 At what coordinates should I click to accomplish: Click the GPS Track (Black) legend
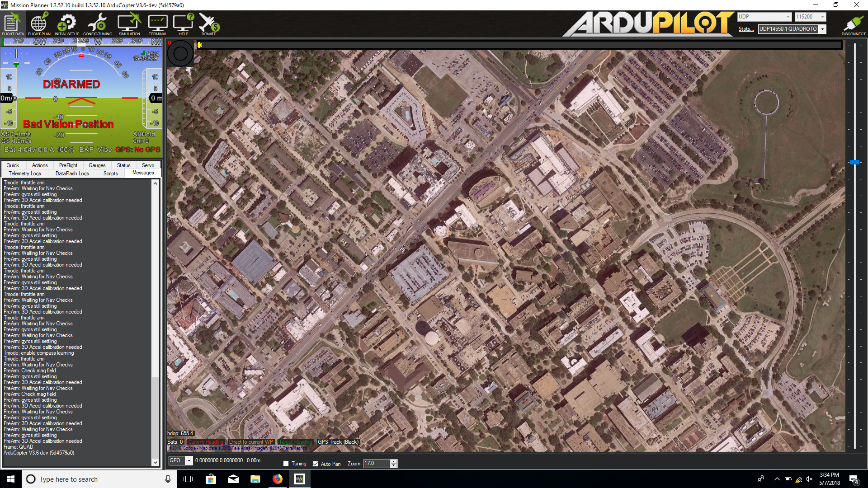point(338,442)
